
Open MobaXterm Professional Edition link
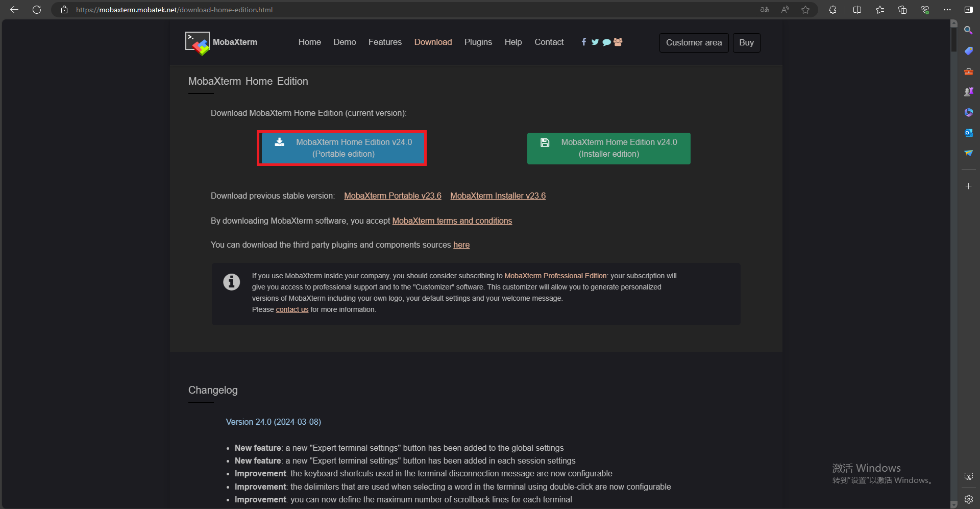click(555, 276)
